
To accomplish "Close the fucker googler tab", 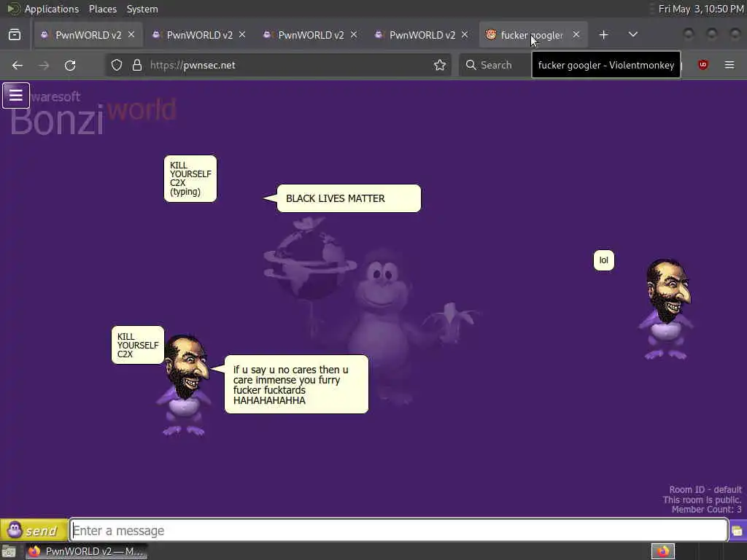I will click(576, 35).
